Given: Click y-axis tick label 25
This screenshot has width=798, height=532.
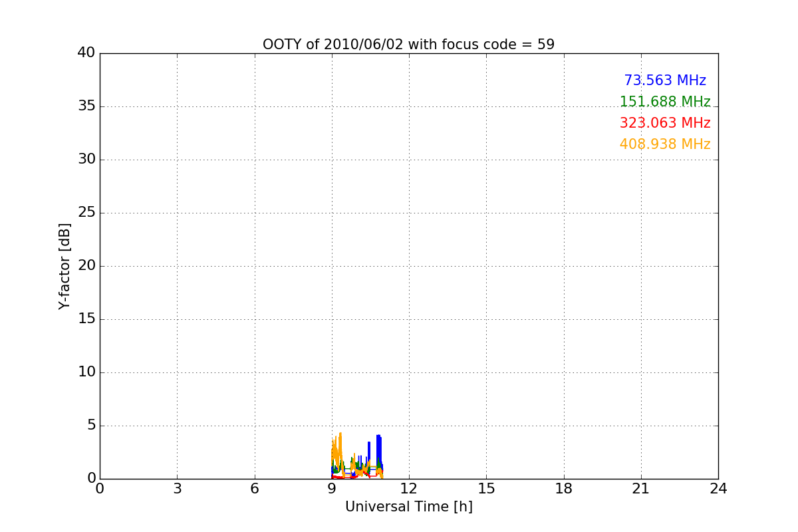Looking at the screenshot, I should (86, 213).
